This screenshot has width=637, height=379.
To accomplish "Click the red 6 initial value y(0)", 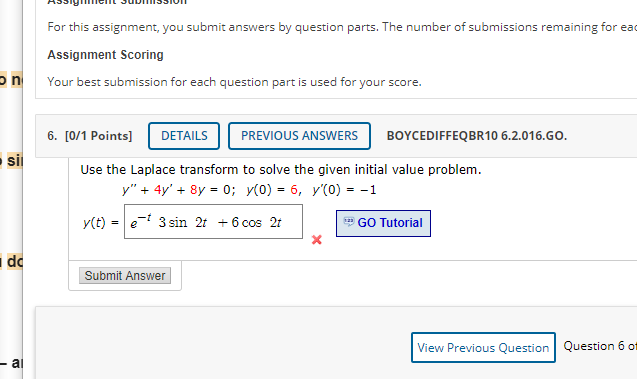I will tap(294, 190).
